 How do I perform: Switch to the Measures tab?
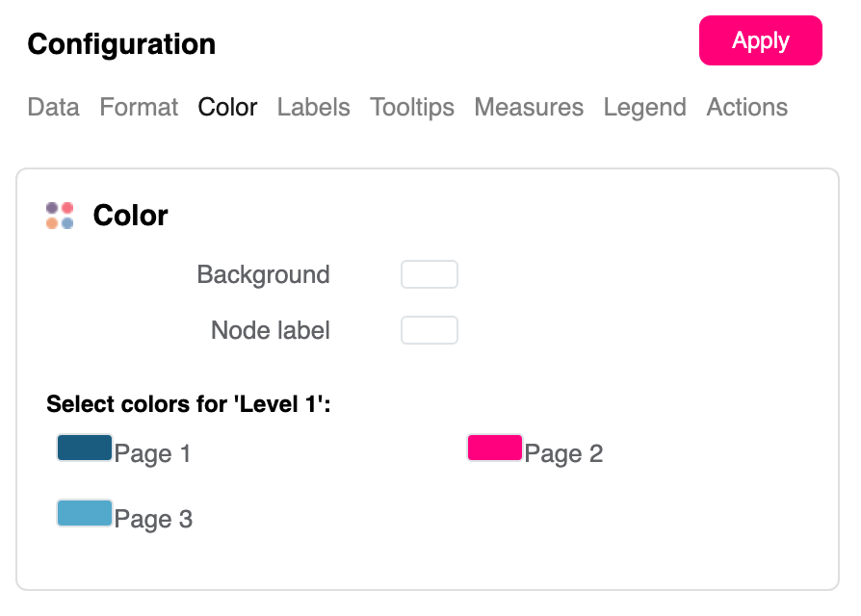coord(529,107)
